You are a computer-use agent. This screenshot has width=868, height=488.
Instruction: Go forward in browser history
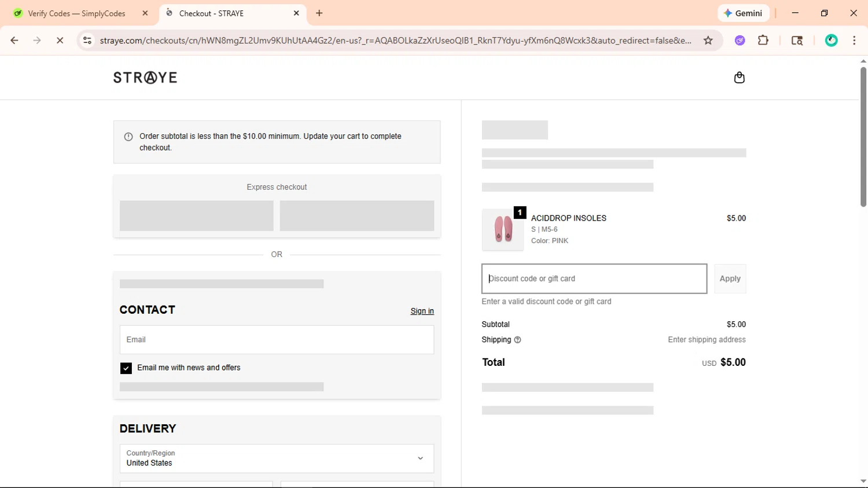tap(37, 41)
